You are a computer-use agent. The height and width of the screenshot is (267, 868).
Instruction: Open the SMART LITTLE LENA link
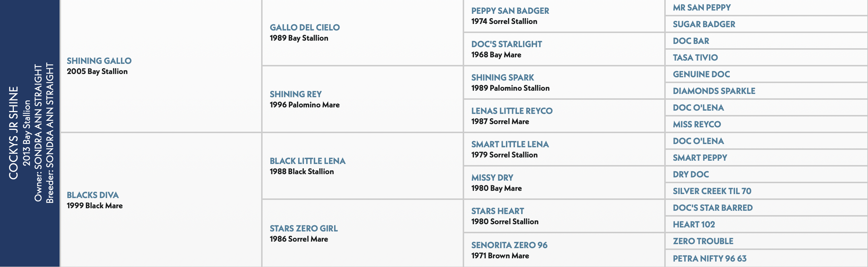[x=510, y=144]
